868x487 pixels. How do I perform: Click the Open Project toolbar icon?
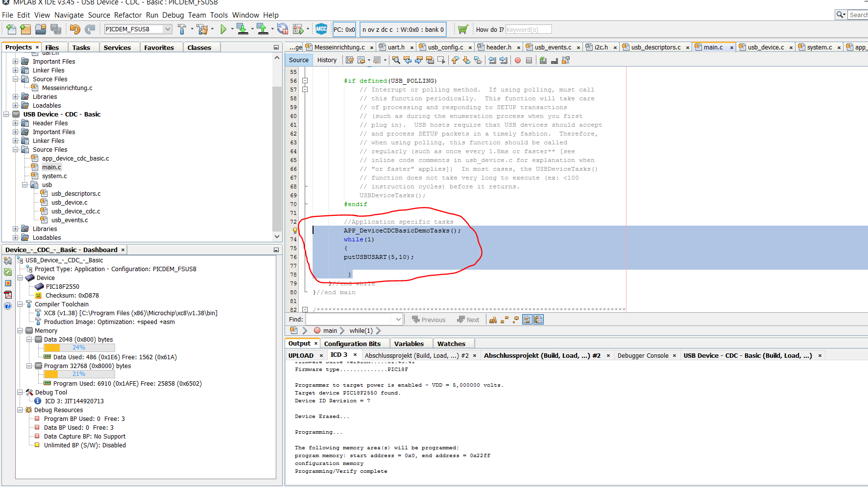point(41,29)
